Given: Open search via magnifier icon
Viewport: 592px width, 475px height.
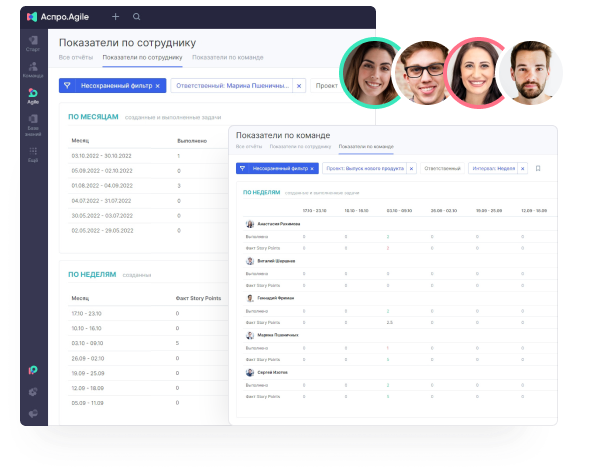Looking at the screenshot, I should [x=137, y=17].
